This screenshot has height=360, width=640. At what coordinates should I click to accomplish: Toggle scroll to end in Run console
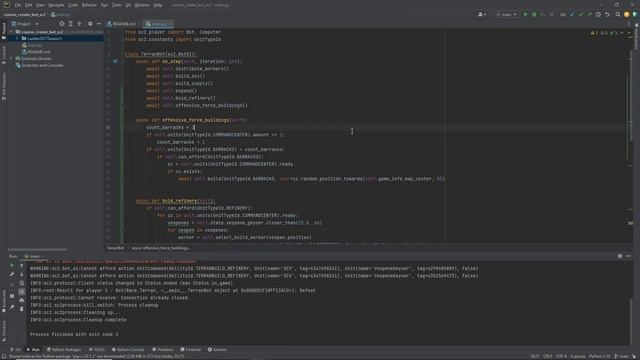click(22, 292)
